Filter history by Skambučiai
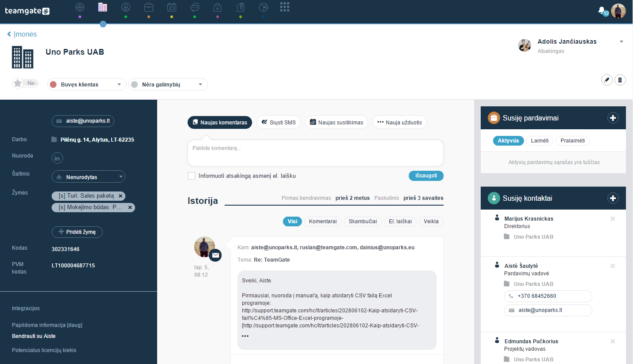This screenshot has height=364, width=633. pos(362,221)
